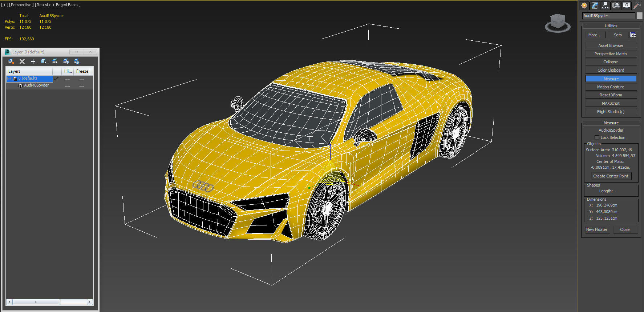Viewport: 644px width, 312px height.
Task: Click the layer stack icon of 0 (default)
Action: [x=15, y=79]
